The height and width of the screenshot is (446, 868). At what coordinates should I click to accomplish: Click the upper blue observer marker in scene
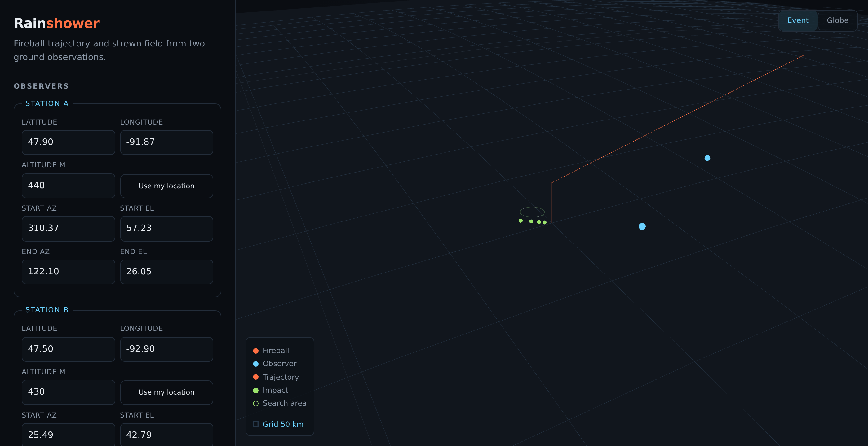707,158
